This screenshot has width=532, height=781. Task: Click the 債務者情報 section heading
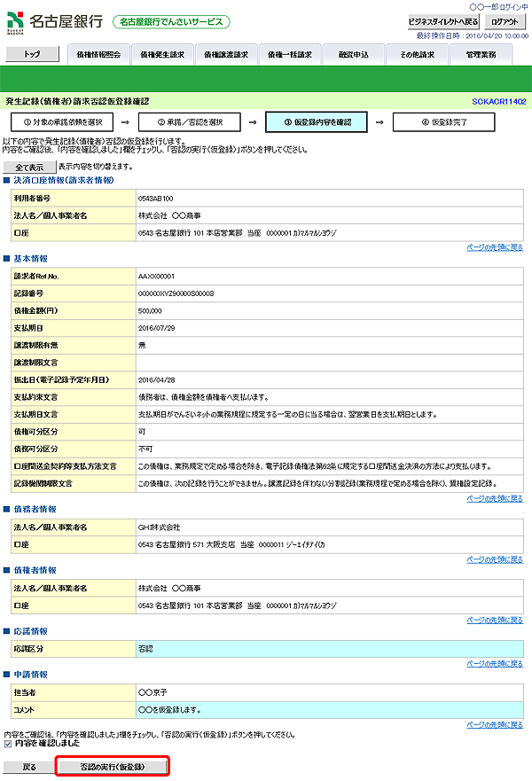pyautogui.click(x=35, y=510)
